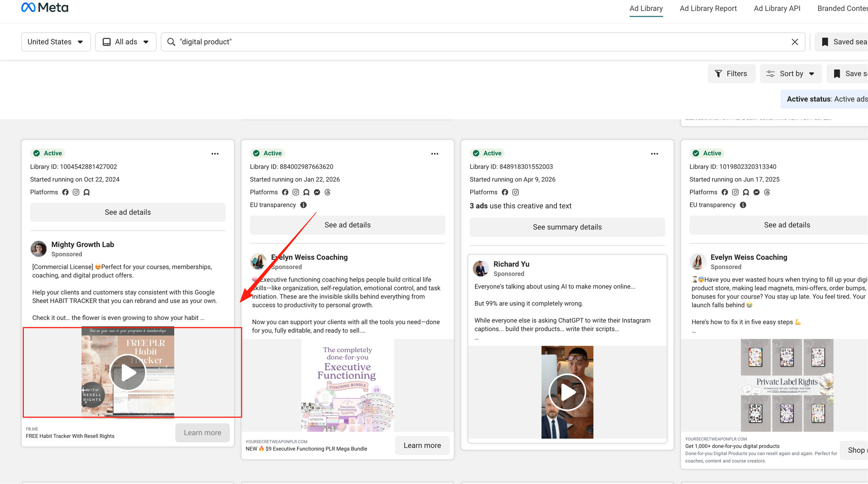
Task: Open the Sort by dropdown
Action: (x=791, y=74)
